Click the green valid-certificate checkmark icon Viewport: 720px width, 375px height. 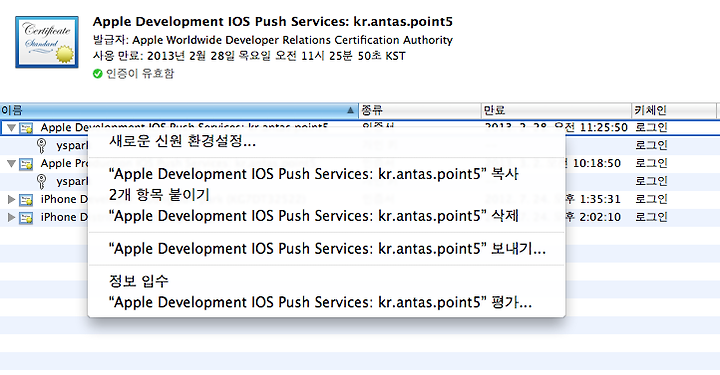point(97,73)
